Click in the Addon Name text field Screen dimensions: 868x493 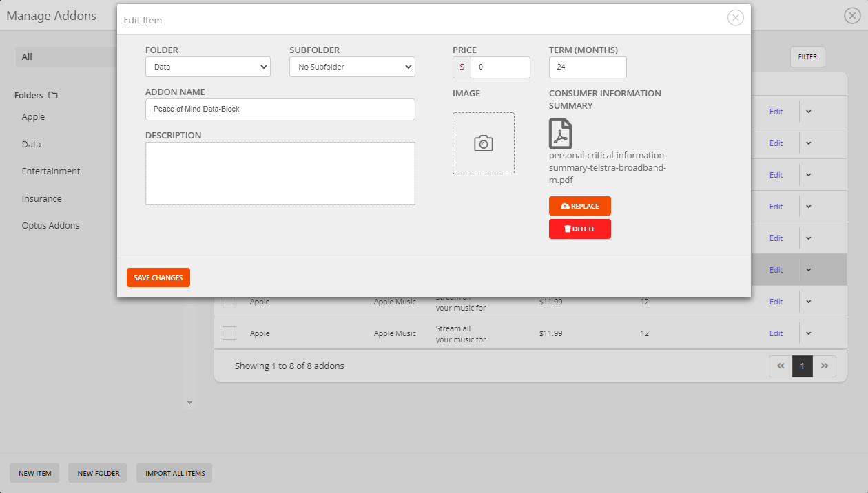tap(280, 109)
